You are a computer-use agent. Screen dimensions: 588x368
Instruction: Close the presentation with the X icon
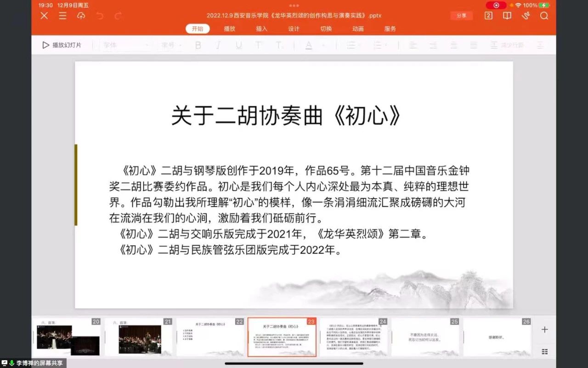[44, 16]
